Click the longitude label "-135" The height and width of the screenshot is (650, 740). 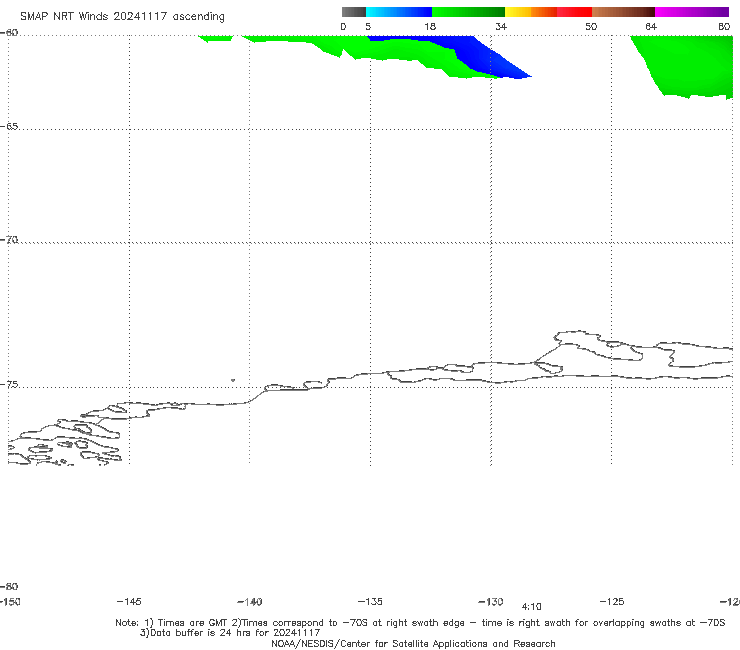point(370,601)
